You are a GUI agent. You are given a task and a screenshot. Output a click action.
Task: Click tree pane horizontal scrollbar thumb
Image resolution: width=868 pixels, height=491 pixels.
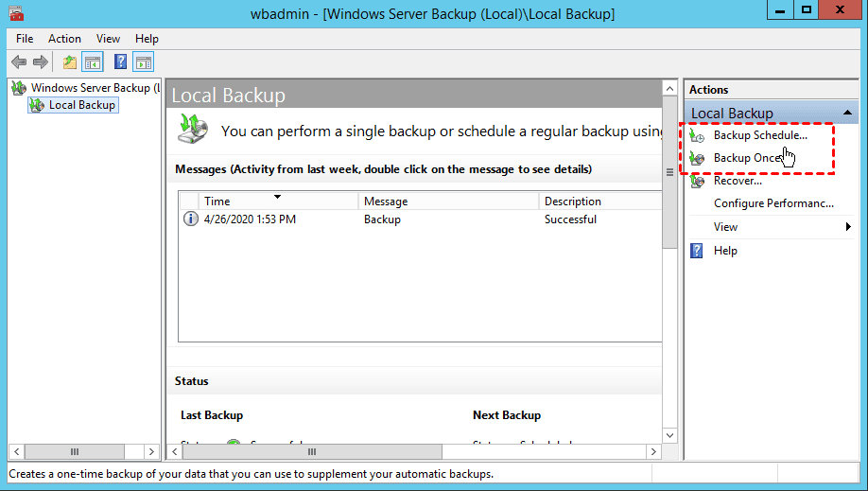[x=74, y=451]
